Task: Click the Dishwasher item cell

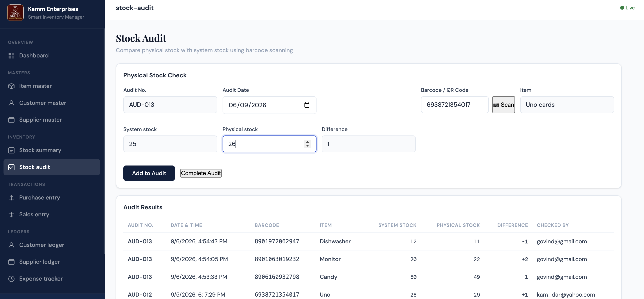Action: point(335,242)
